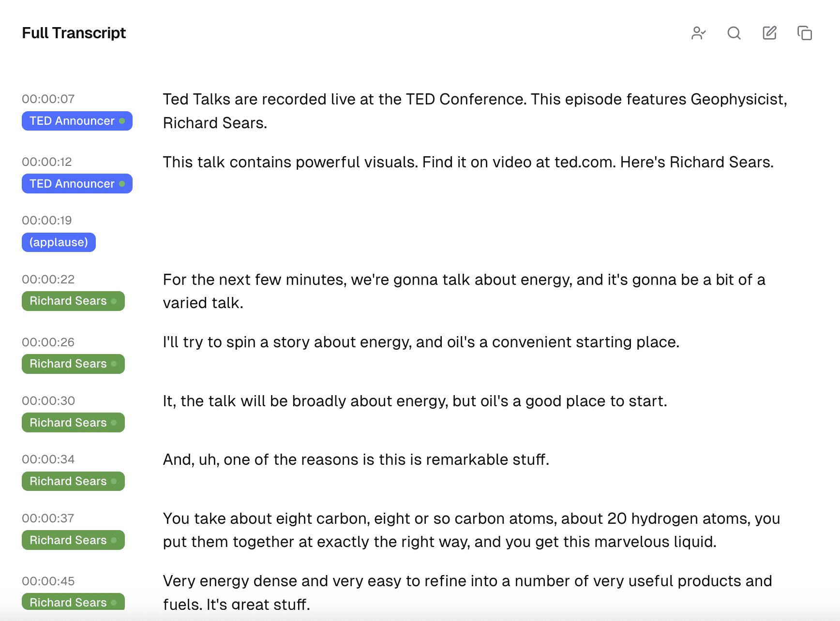Click Richard Sears label at 00:00:34
The width and height of the screenshot is (840, 621).
tap(73, 481)
